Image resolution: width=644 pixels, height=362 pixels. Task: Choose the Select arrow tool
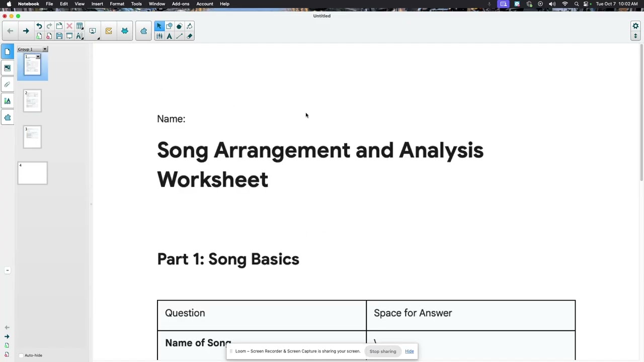159,26
